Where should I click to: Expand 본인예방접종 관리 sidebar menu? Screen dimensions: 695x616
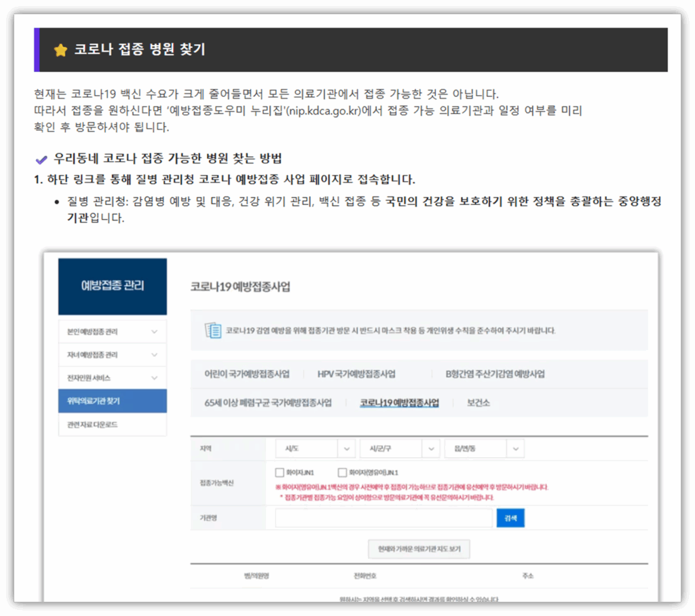pos(113,332)
